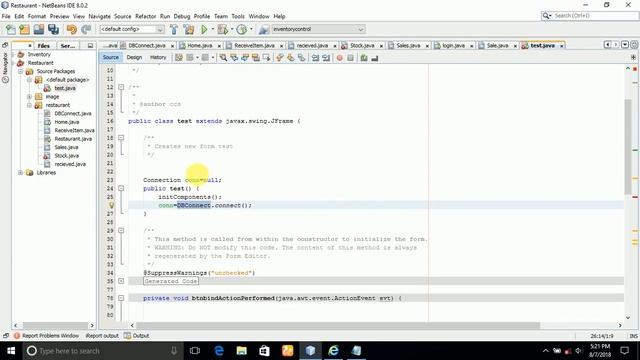The image size is (640, 360).
Task: Show the open documents list dropdown
Action: coord(625,45)
